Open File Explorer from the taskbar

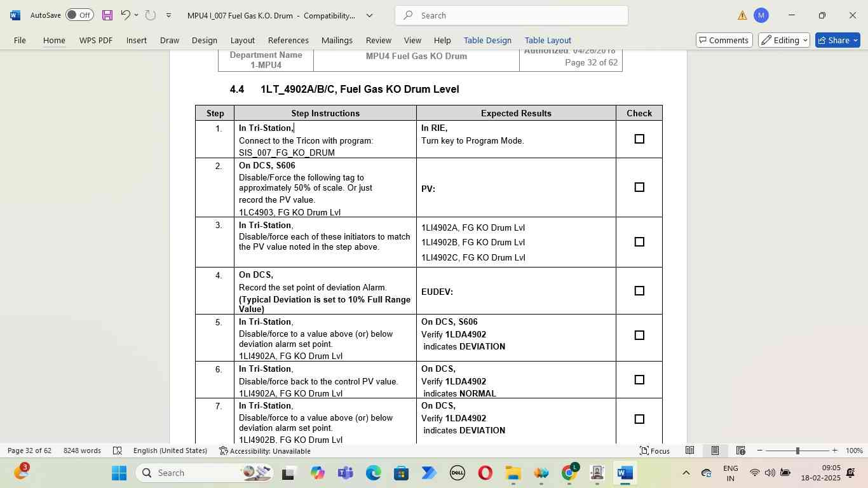pyautogui.click(x=513, y=473)
